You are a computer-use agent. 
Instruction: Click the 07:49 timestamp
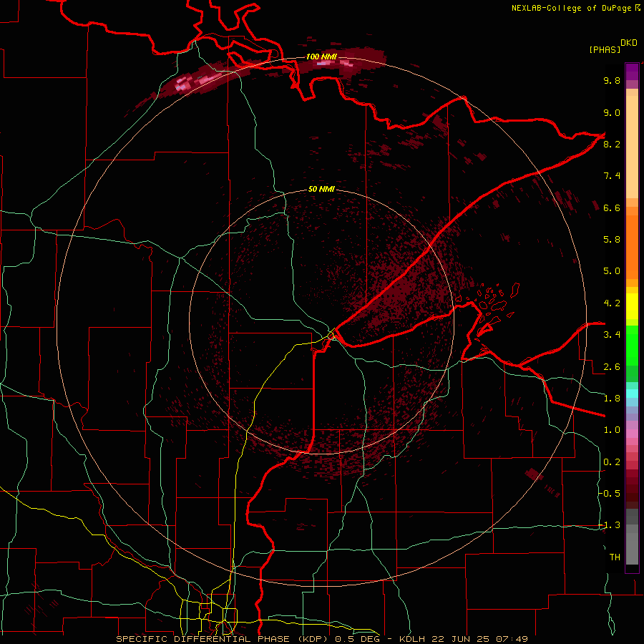[512, 639]
